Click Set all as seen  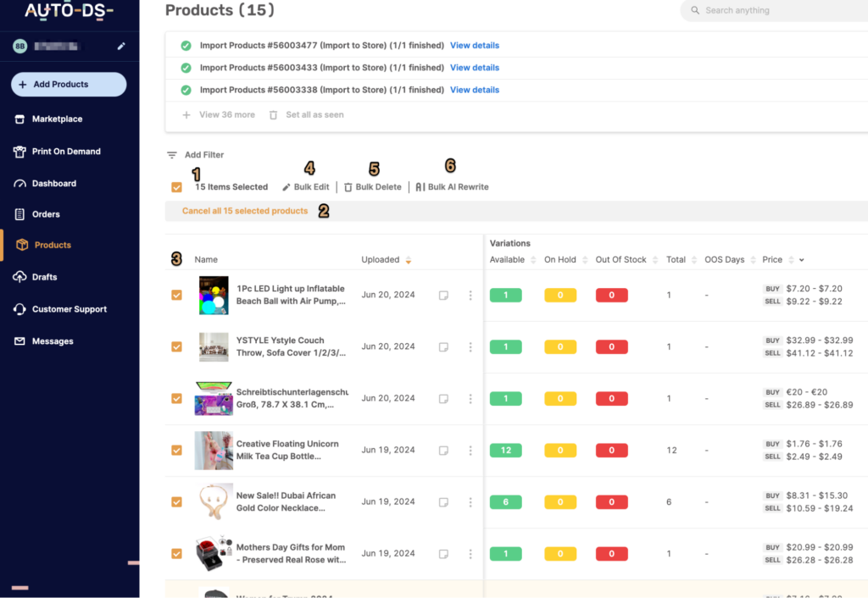[314, 114]
